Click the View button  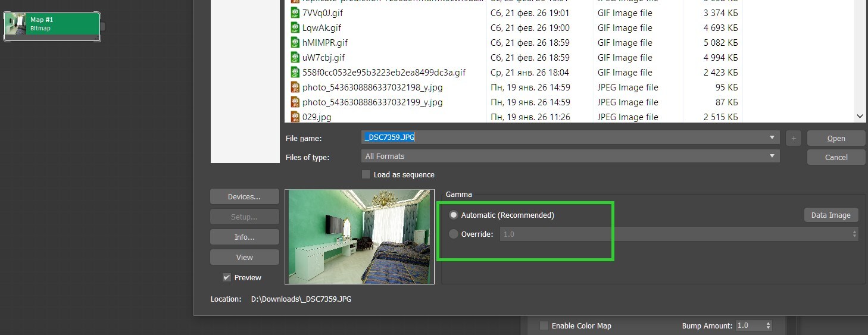click(244, 257)
